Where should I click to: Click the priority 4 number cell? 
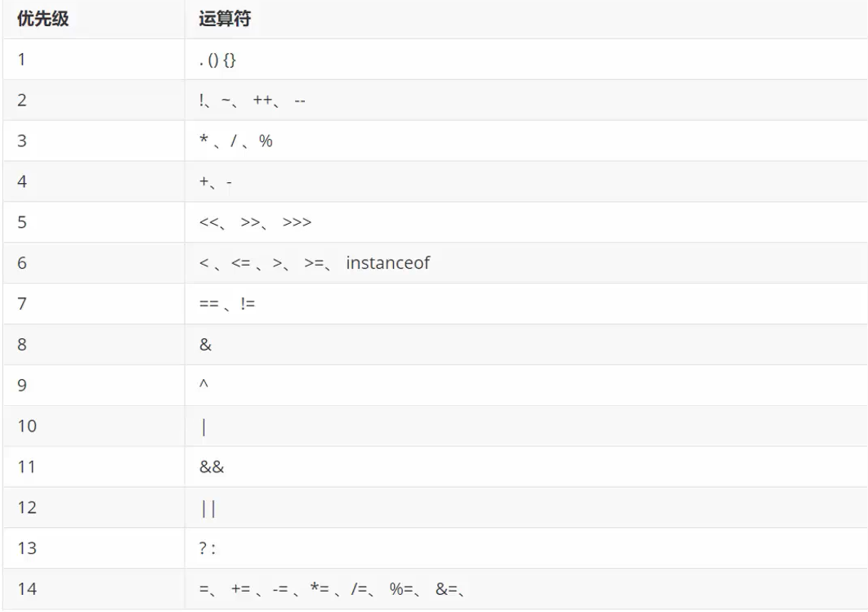[23, 182]
